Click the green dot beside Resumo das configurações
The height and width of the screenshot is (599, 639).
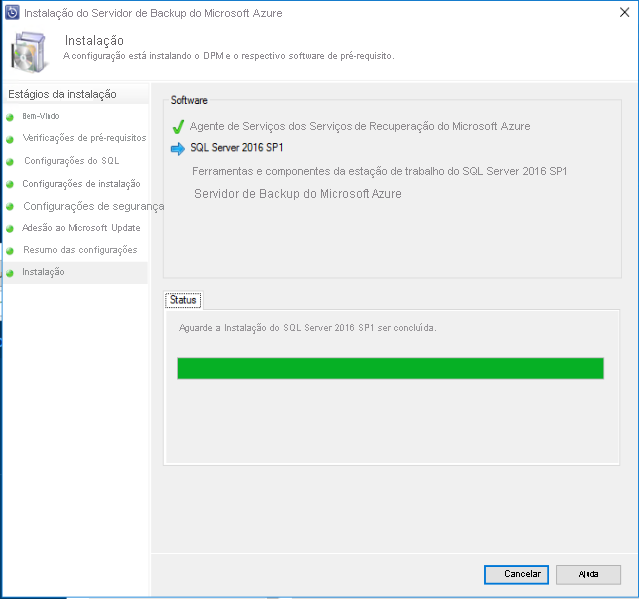click(x=10, y=251)
